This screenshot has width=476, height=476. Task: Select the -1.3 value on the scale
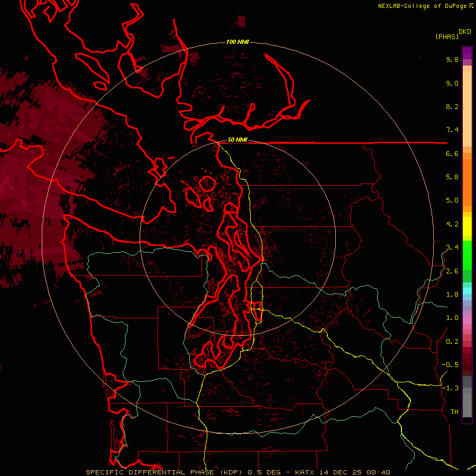pos(450,388)
